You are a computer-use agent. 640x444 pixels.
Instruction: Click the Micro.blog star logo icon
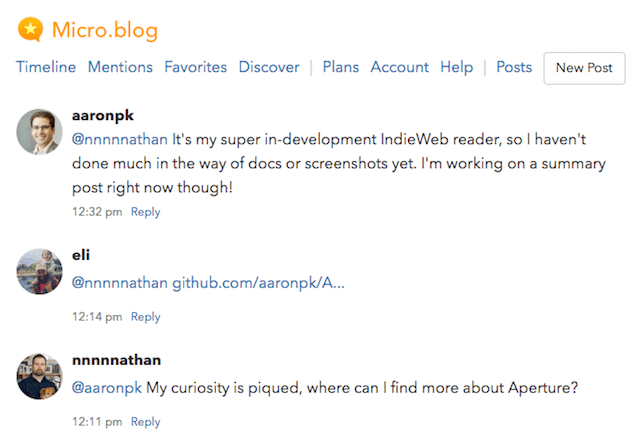pyautogui.click(x=30, y=29)
